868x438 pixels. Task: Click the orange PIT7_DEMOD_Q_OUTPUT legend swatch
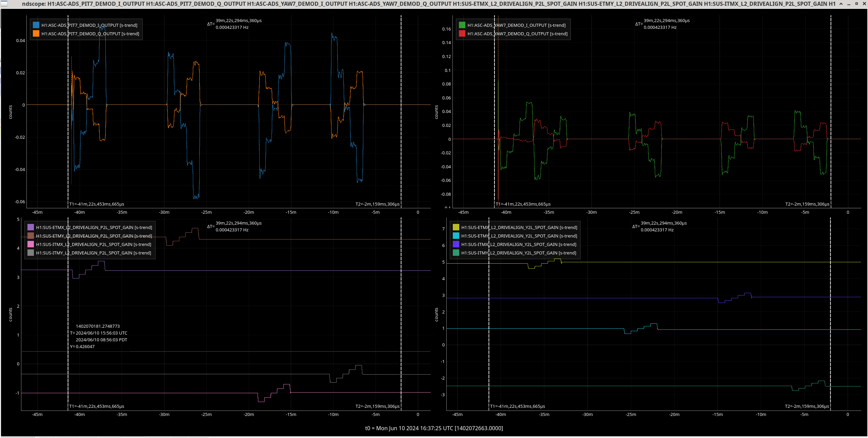coord(36,34)
